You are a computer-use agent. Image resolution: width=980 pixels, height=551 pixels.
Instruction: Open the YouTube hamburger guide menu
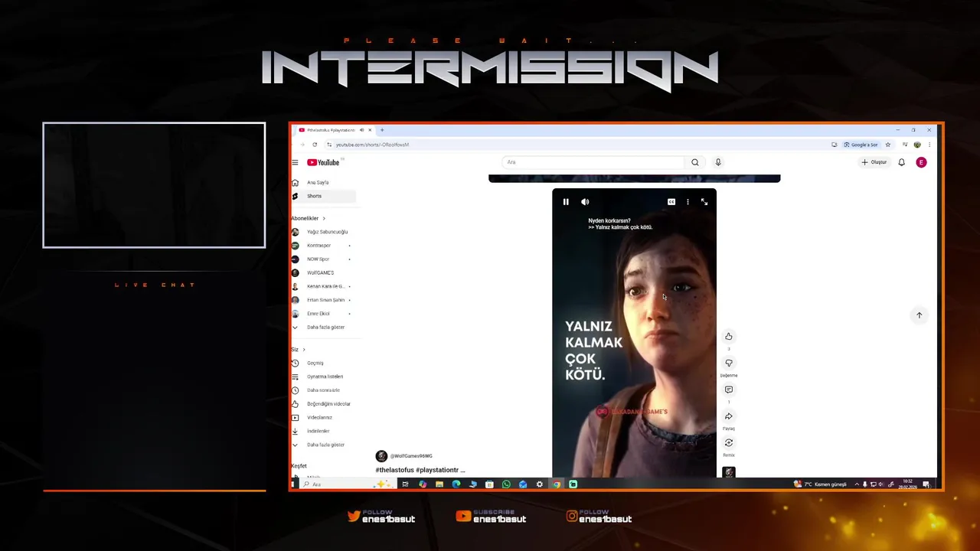pos(295,162)
